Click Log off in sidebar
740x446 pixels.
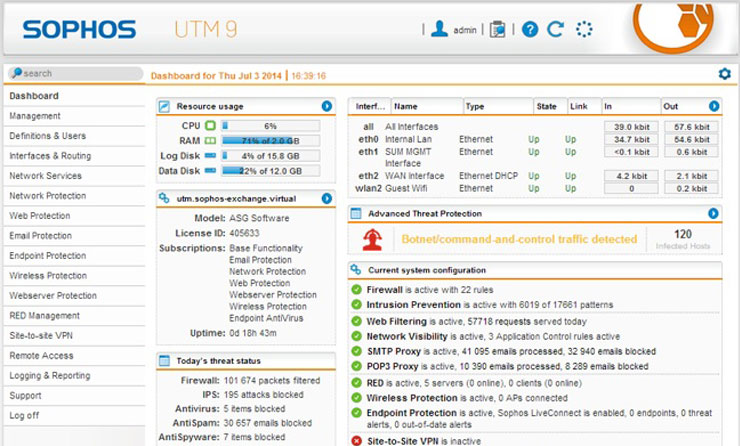74,415
